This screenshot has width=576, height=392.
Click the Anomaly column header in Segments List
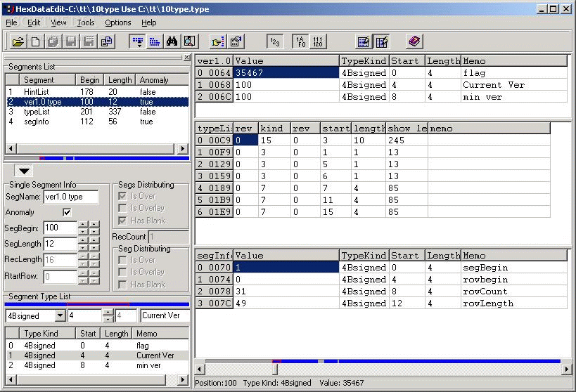(162, 80)
